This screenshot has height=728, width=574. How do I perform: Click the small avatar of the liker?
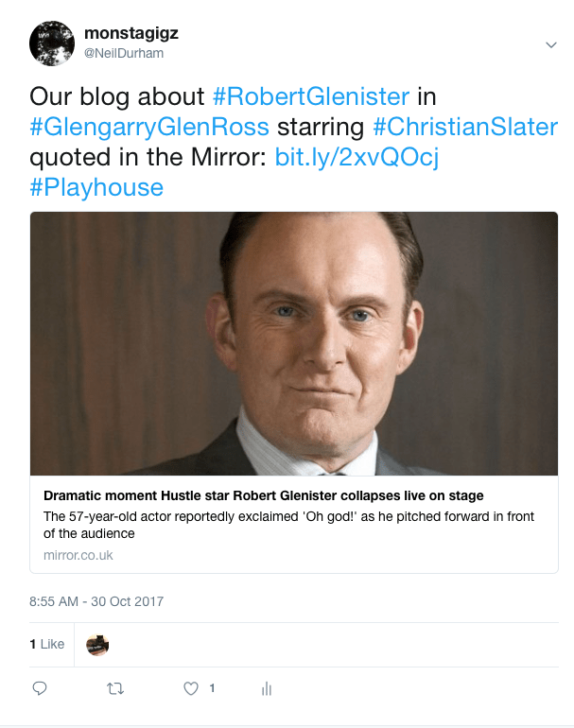point(97,645)
